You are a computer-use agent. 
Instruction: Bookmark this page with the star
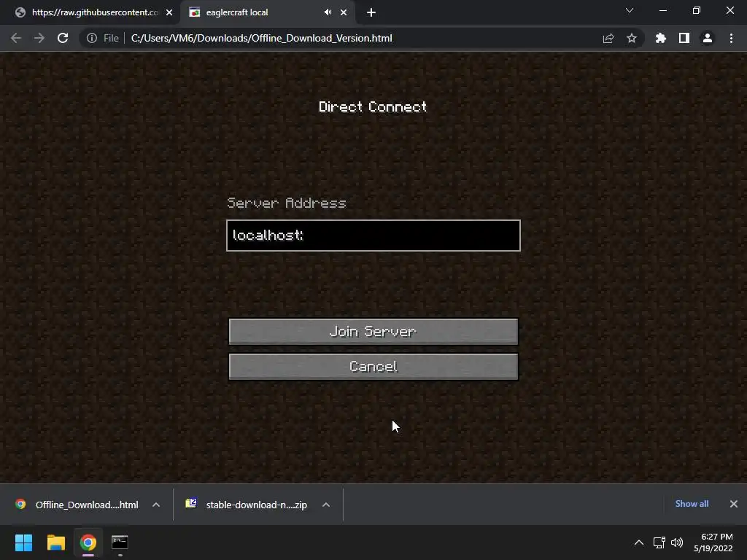[632, 38]
